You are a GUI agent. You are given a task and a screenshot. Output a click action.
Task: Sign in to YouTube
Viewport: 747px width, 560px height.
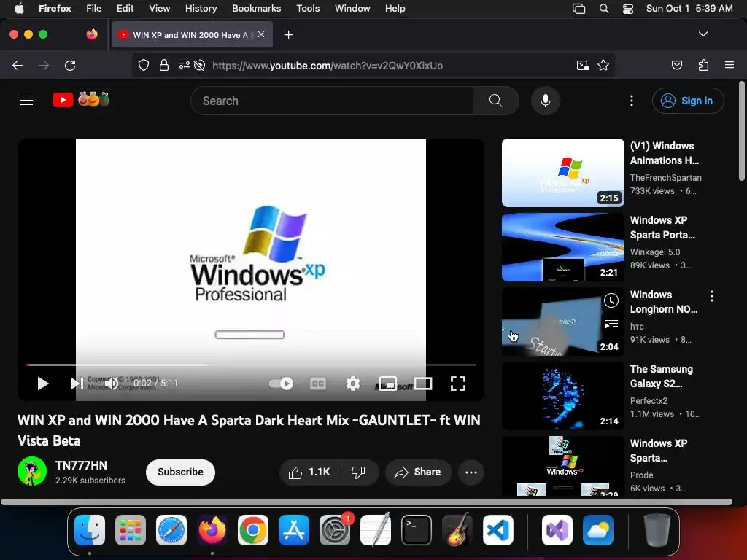(688, 101)
